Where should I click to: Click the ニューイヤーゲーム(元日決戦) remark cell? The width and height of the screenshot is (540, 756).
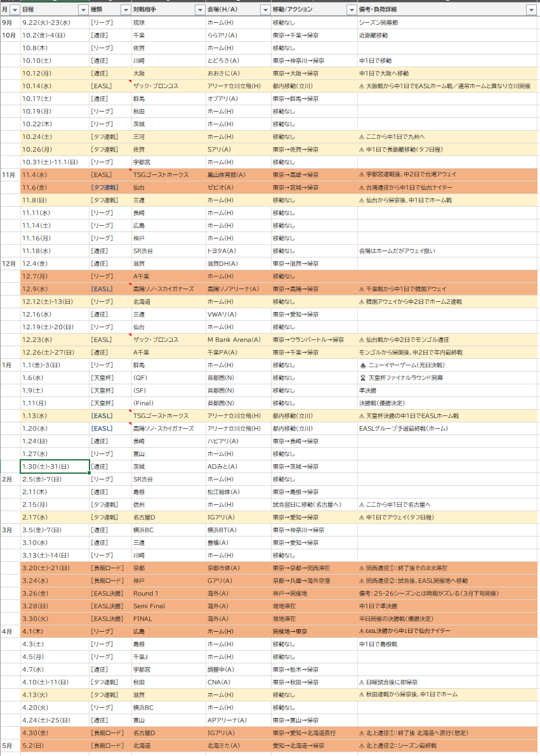447,365
